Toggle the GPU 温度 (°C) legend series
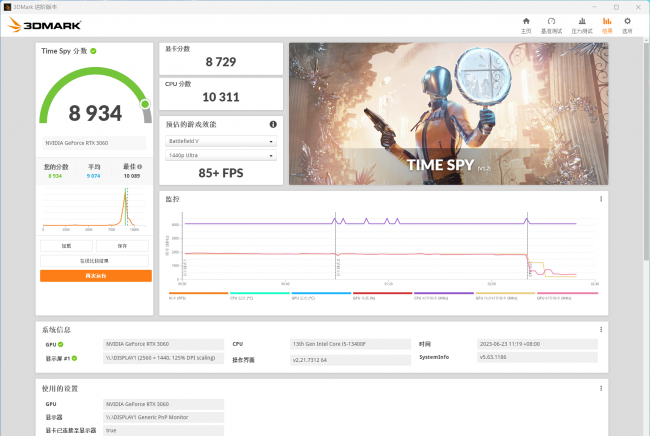 321,296
